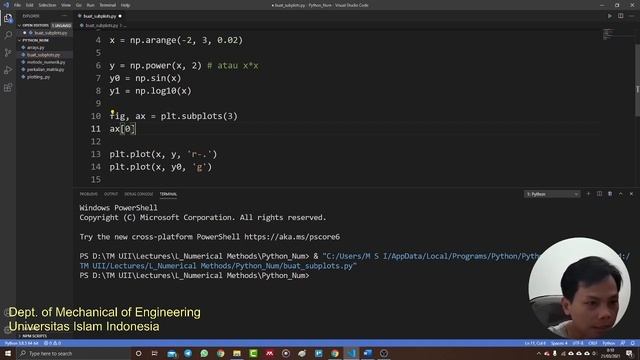Image resolution: width=640 pixels, height=360 pixels.
Task: Click the lightbulb quick-fix icon on line 10
Action: [x=112, y=111]
